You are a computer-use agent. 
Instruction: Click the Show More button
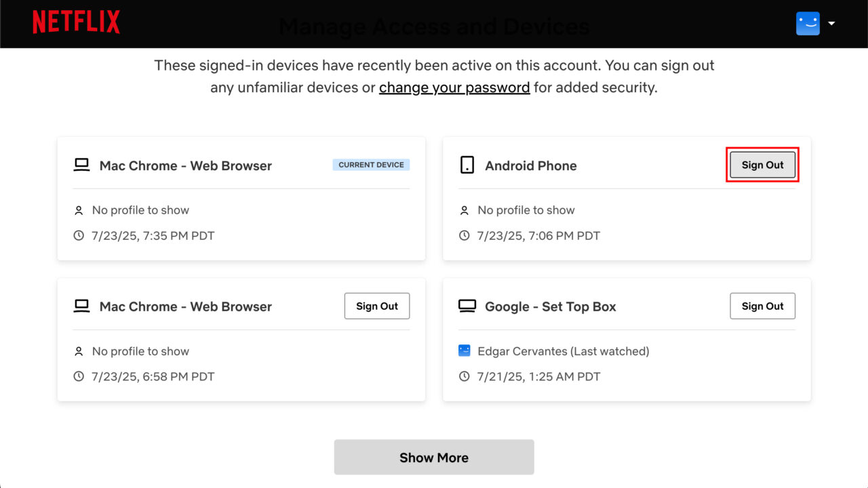pos(433,457)
